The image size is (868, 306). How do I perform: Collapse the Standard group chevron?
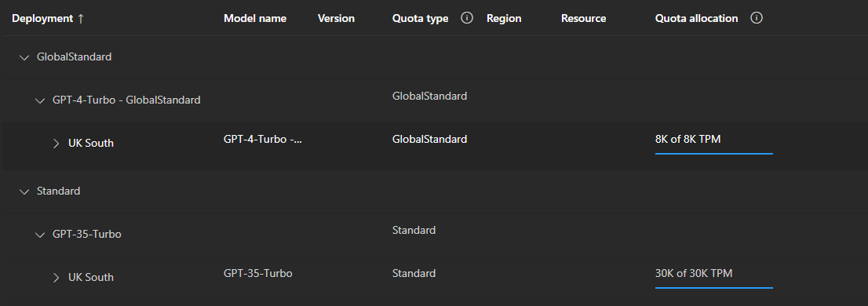click(24, 191)
